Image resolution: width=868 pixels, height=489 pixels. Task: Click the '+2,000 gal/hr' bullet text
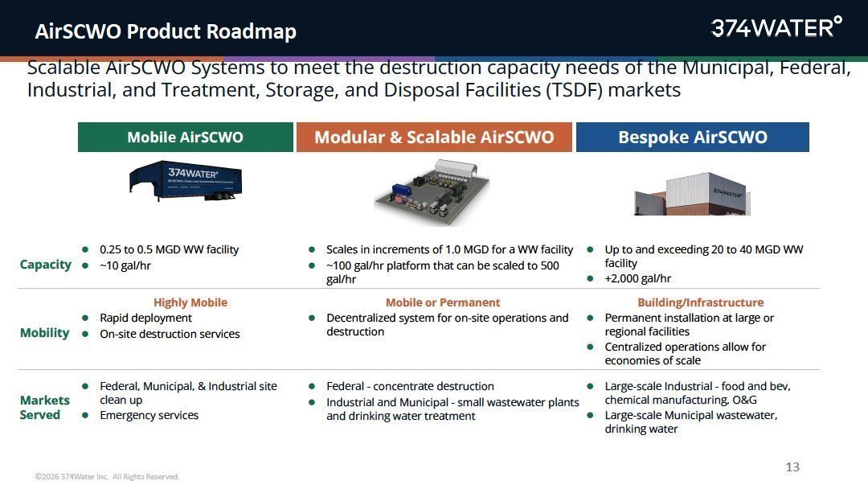click(637, 278)
